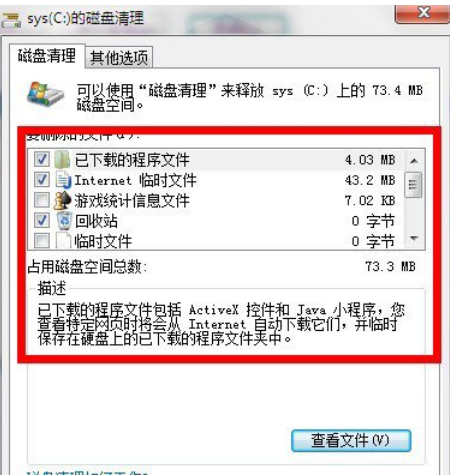Select the 磁盘清理 tab
The height and width of the screenshot is (475, 450).
click(47, 56)
